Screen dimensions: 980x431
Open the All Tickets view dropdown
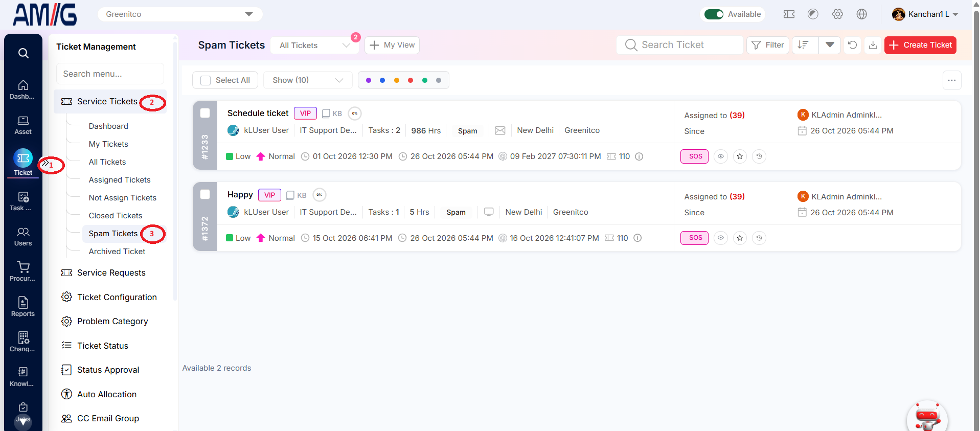pos(314,45)
